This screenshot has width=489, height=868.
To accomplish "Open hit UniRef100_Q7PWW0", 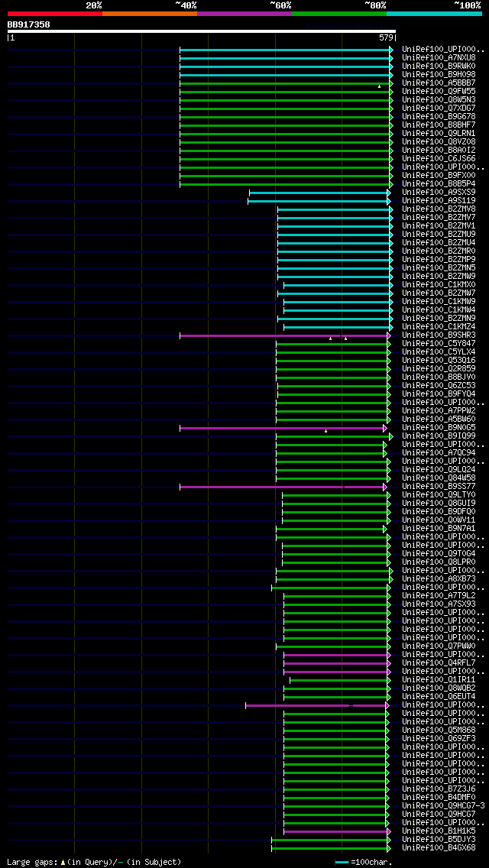I will click(439, 646).
